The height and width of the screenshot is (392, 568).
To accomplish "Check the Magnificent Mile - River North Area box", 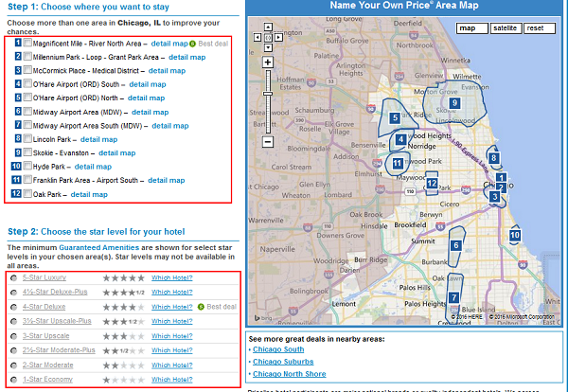I will pyautogui.click(x=27, y=43).
